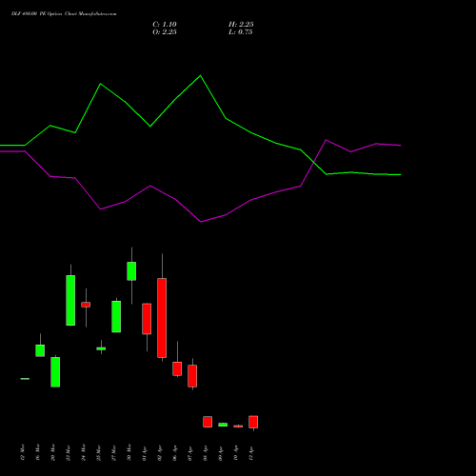Click the green candle above 20 Mar
Viewport: 476px width, 476px height.
pyautogui.click(x=55, y=372)
